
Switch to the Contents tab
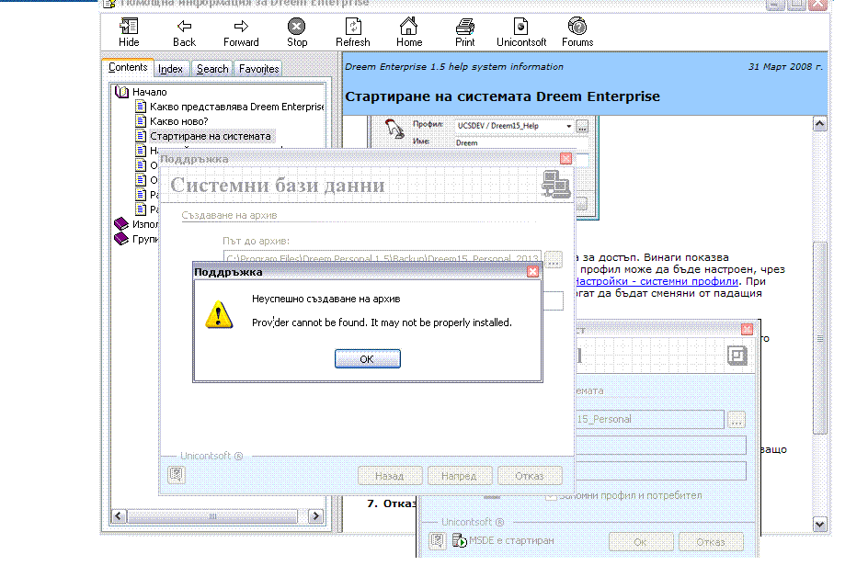point(128,67)
